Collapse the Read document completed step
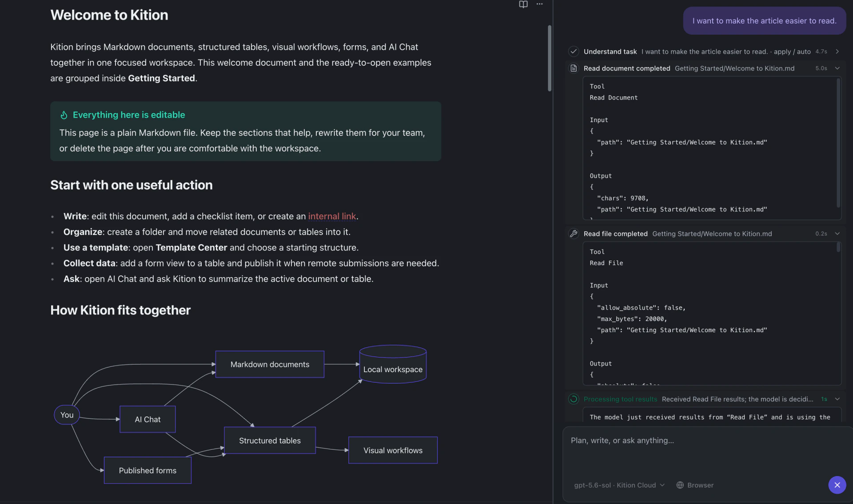The width and height of the screenshot is (853, 504). 837,68
